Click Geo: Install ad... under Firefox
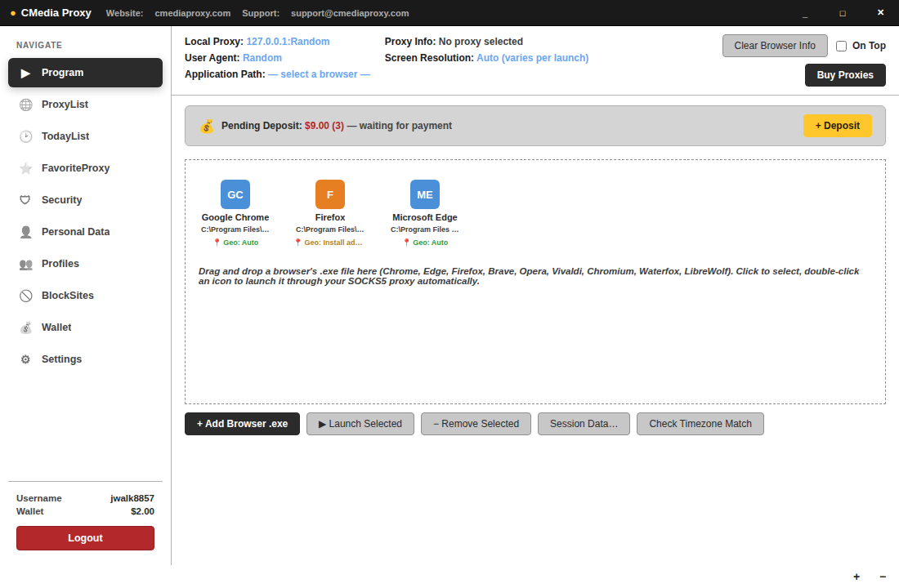Screen dimensions: 899x588 (x=333, y=243)
